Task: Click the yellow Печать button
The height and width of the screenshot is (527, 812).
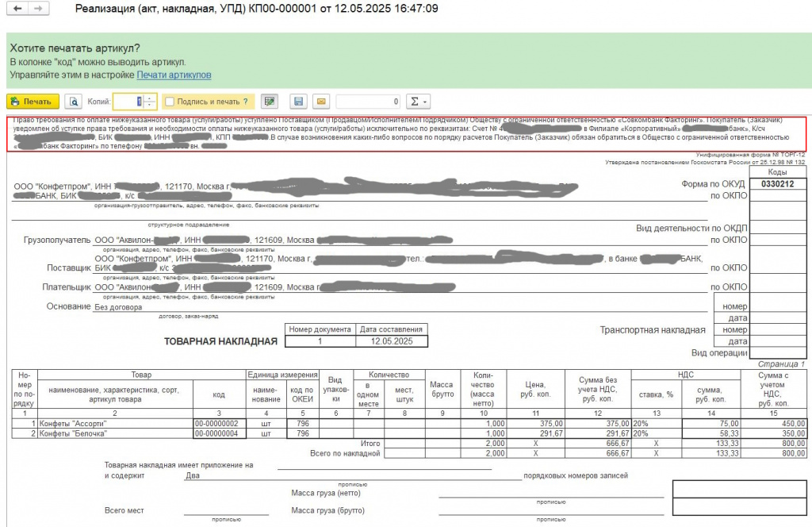Action: point(33,102)
